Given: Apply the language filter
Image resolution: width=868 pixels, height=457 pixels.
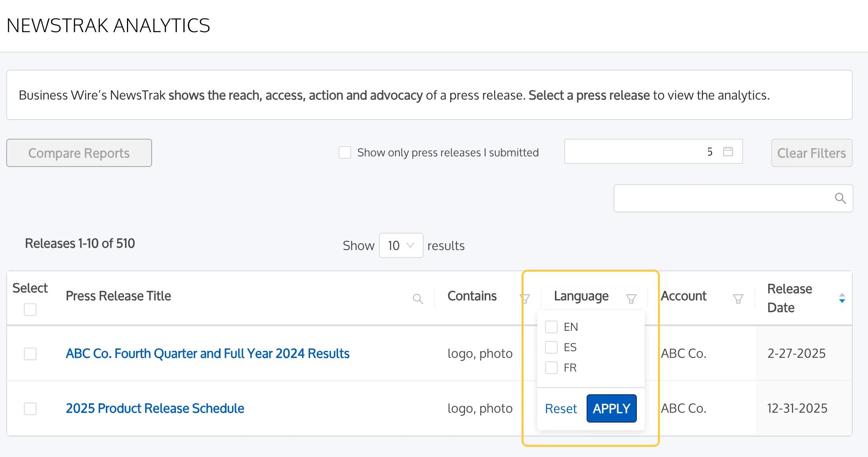Looking at the screenshot, I should pyautogui.click(x=611, y=408).
